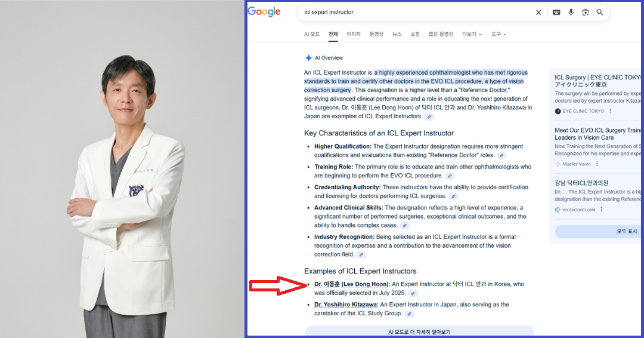644x338 pixels.
Task: Select the 전체 (All) tab
Action: (x=333, y=34)
